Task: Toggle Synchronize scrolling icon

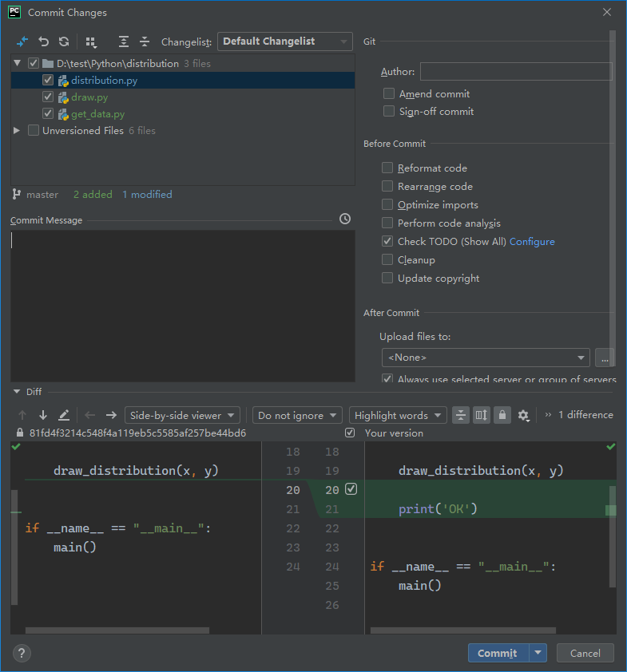Action: (x=481, y=415)
